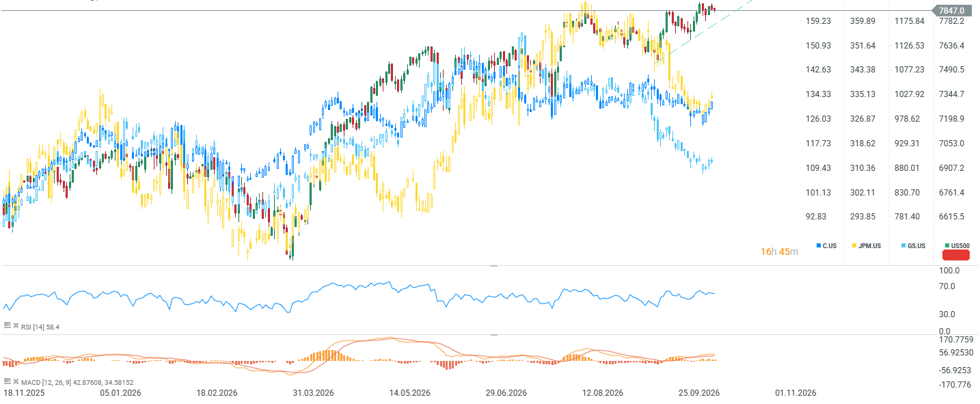Click the 25.09.2026 date label

click(x=699, y=393)
